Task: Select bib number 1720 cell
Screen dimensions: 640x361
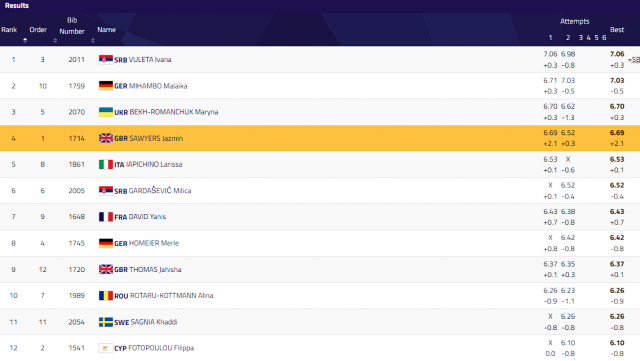Action: coord(76,269)
